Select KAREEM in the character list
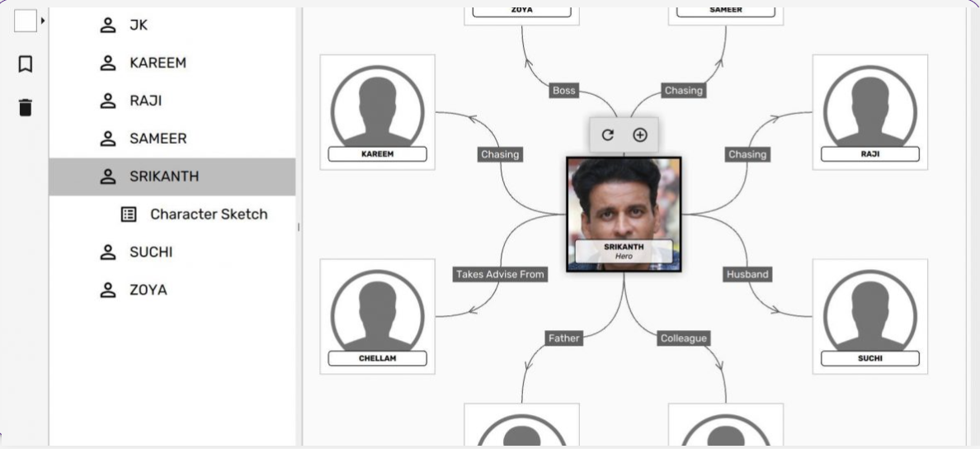The image size is (980, 449). pyautogui.click(x=172, y=64)
